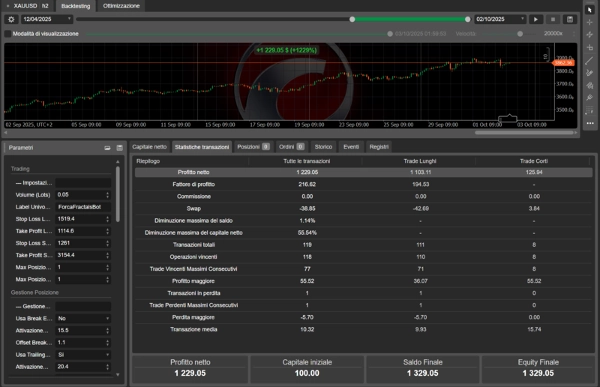This screenshot has width=600, height=387.
Task: Click chart scroll left arrow
Action: (x=6, y=132)
